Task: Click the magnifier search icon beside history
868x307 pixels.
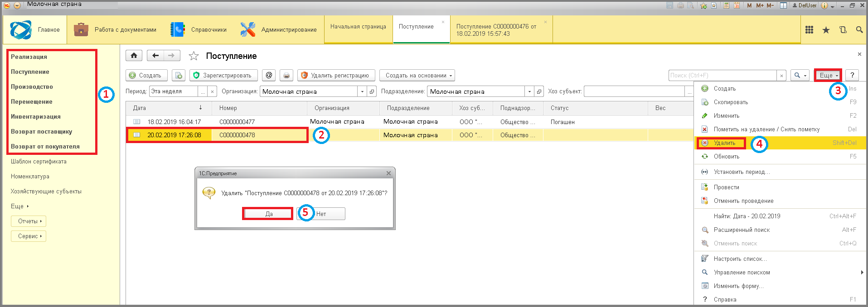Action: (x=859, y=30)
